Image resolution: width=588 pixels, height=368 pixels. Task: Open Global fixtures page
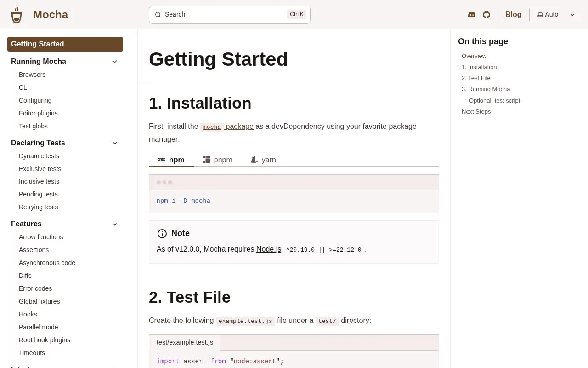pyautogui.click(x=40, y=301)
